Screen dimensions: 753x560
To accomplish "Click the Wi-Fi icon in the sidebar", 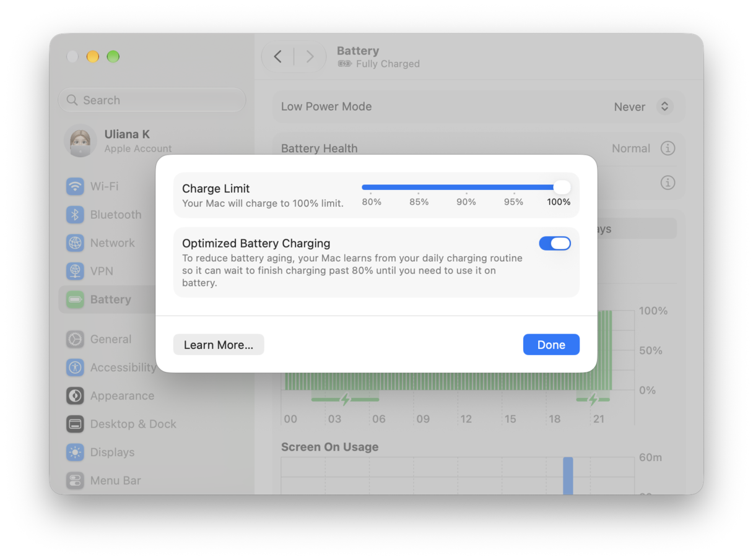I will 75,186.
